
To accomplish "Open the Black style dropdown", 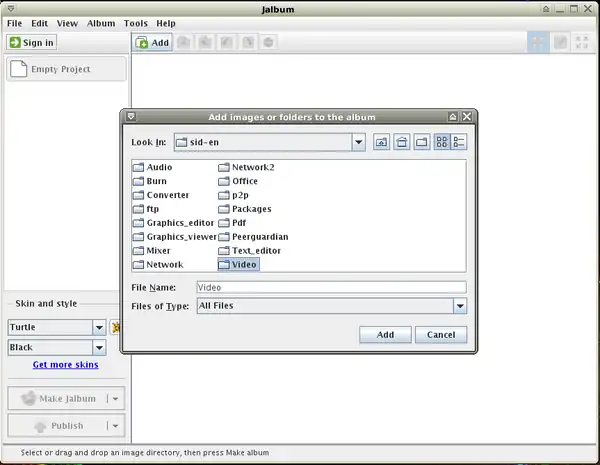I will tap(99, 348).
